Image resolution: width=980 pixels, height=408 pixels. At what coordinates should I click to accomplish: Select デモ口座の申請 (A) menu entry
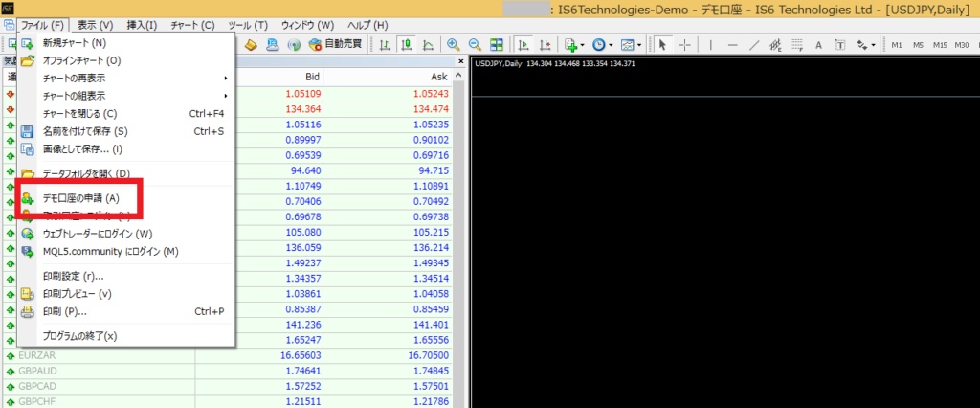pyautogui.click(x=125, y=198)
